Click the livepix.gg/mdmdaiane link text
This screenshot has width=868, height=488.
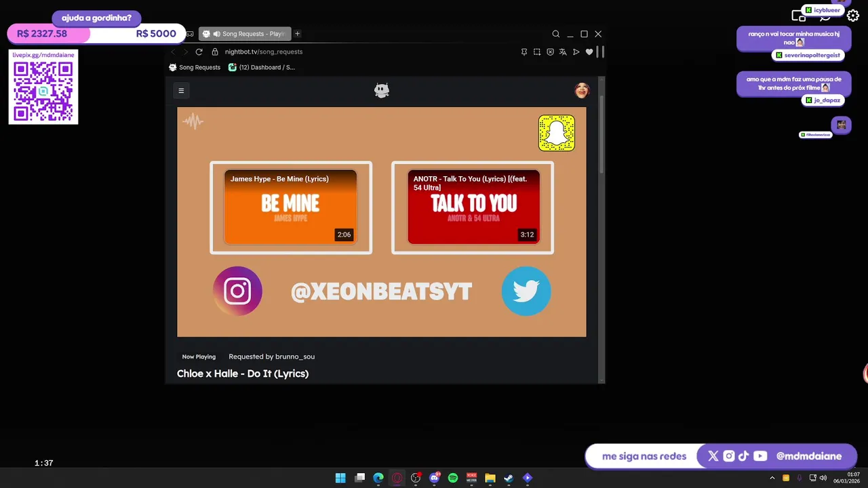coord(43,54)
